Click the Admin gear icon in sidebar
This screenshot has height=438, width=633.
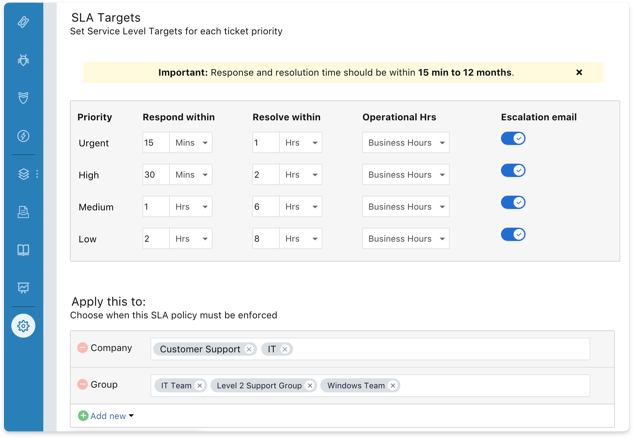click(x=23, y=326)
